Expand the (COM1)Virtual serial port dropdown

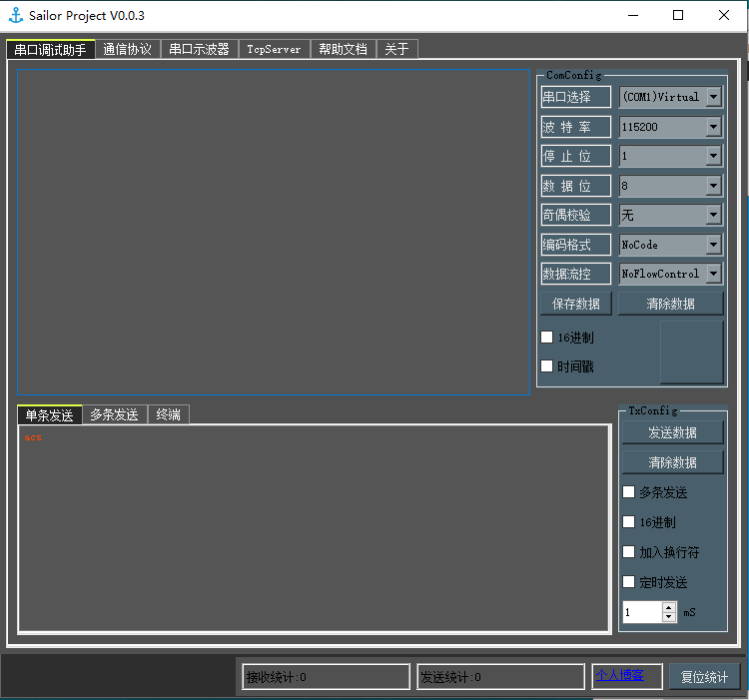713,97
